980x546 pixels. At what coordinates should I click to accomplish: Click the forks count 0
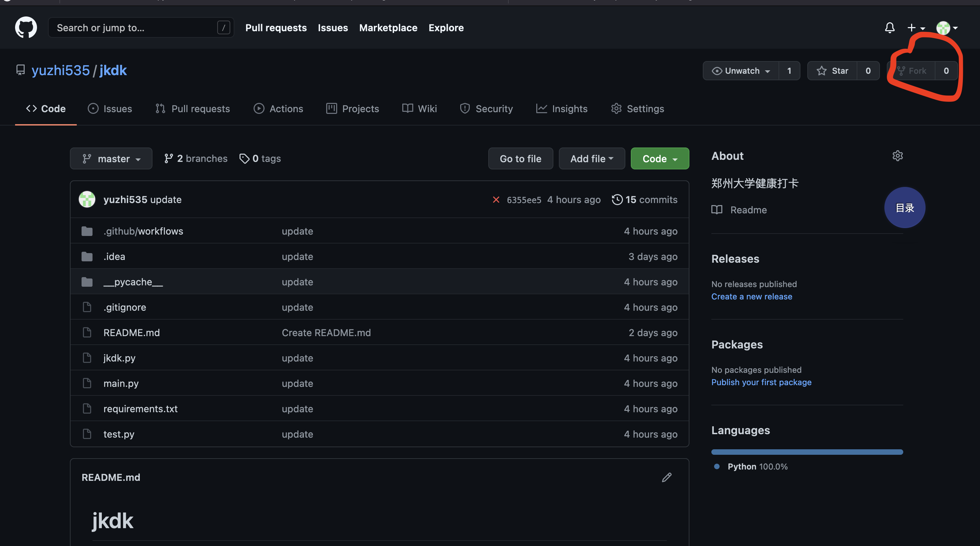(946, 71)
